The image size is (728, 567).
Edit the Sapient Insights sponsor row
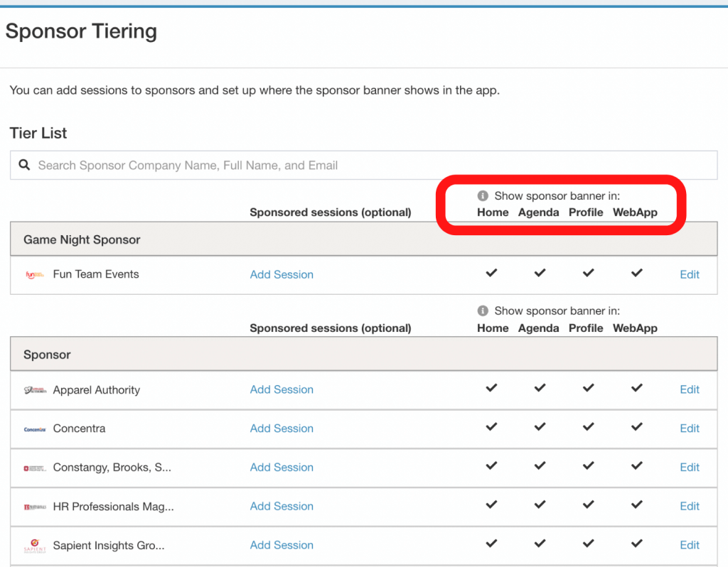[690, 545]
